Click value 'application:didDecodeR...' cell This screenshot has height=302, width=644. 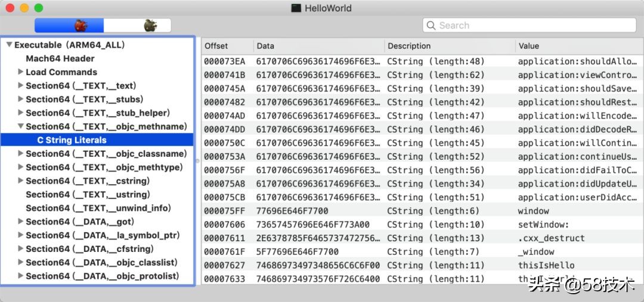point(577,129)
